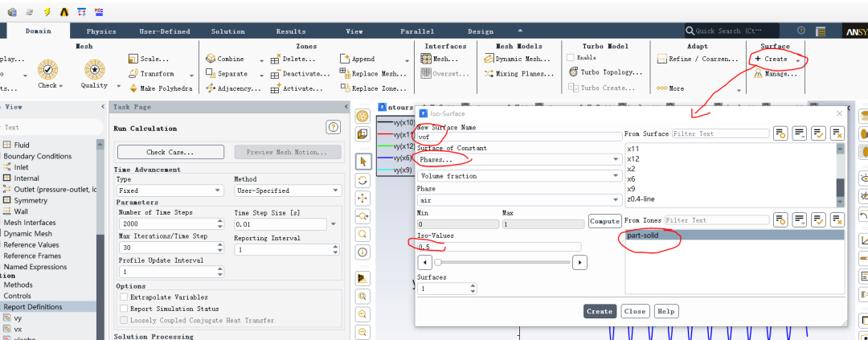Click Dynamic Mesh in Mesh Models
The height and width of the screenshot is (340, 868).
tap(517, 59)
